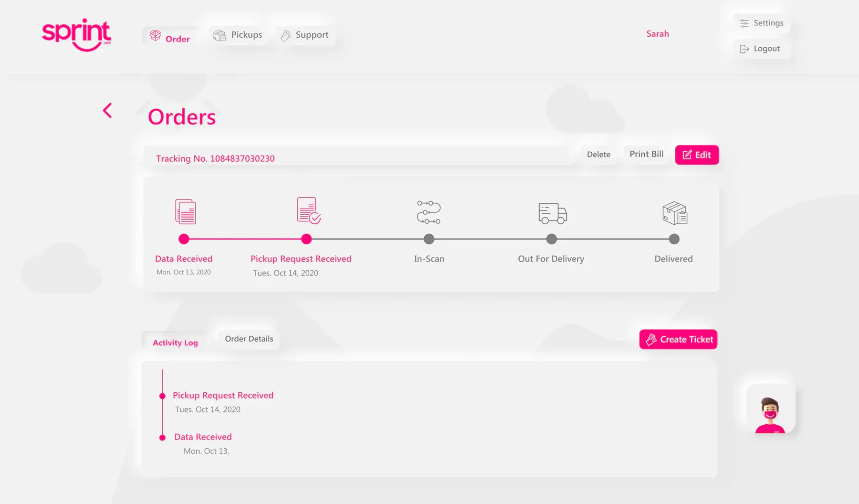The height and width of the screenshot is (504, 859).
Task: Click the In-Scan progress dot
Action: [429, 239]
